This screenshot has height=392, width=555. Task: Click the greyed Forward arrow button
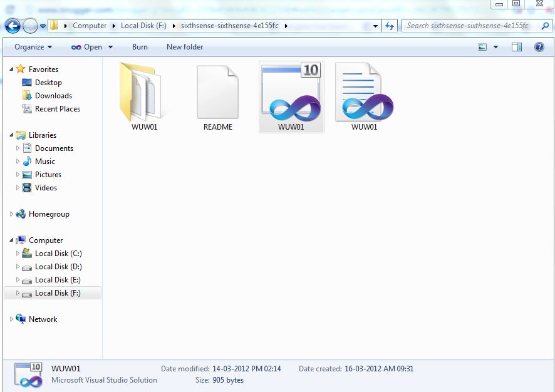click(x=30, y=26)
